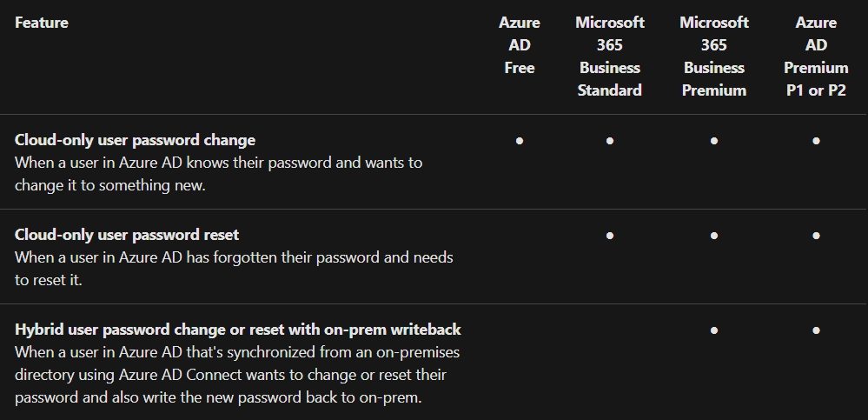Image resolution: width=868 pixels, height=420 pixels.
Task: Click the Azure AD Free column header
Action: pyautogui.click(x=520, y=45)
